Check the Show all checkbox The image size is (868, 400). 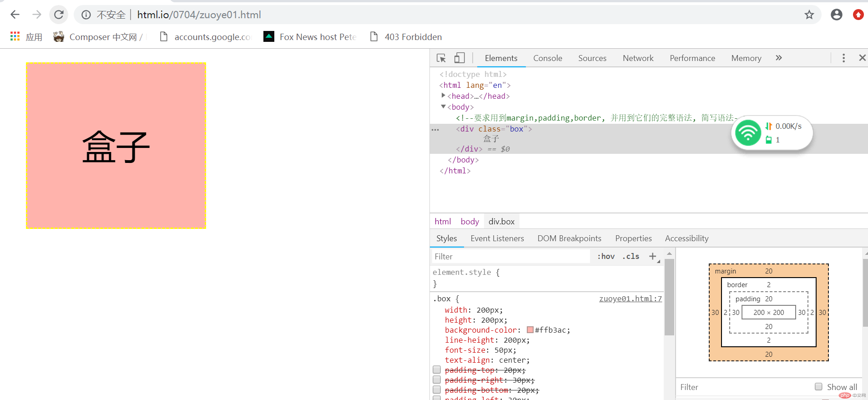(818, 386)
